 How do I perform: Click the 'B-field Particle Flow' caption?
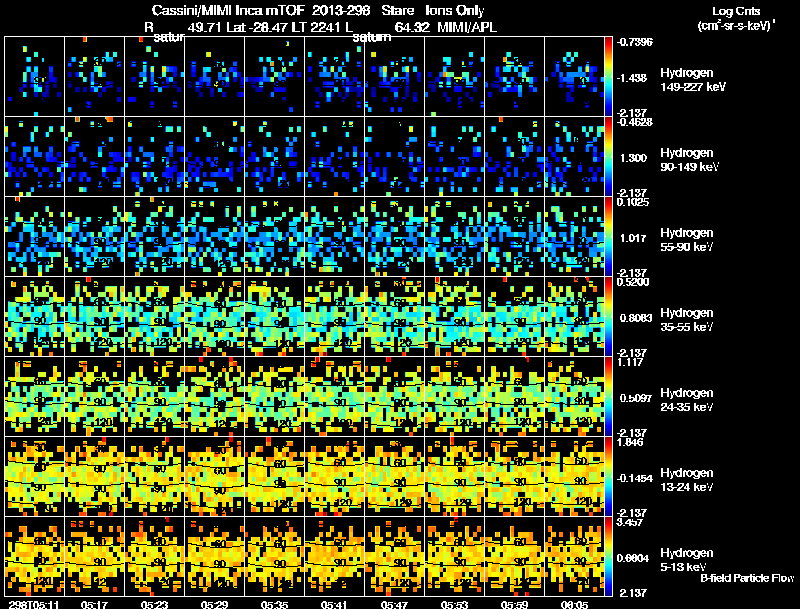coord(747,578)
